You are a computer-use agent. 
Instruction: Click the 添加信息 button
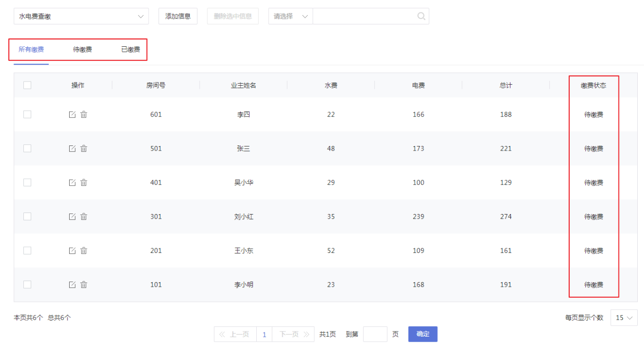tap(178, 16)
